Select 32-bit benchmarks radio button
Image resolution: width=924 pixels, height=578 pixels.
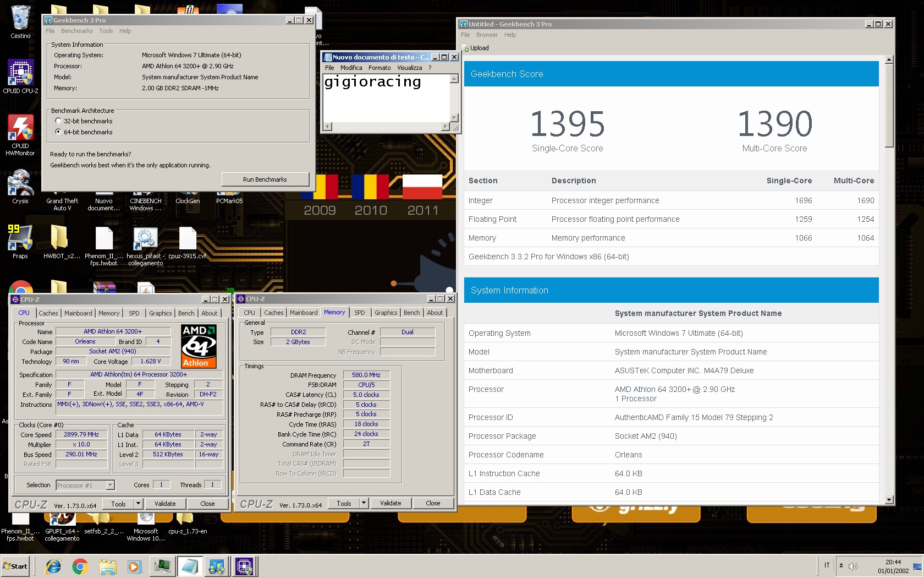click(x=58, y=121)
